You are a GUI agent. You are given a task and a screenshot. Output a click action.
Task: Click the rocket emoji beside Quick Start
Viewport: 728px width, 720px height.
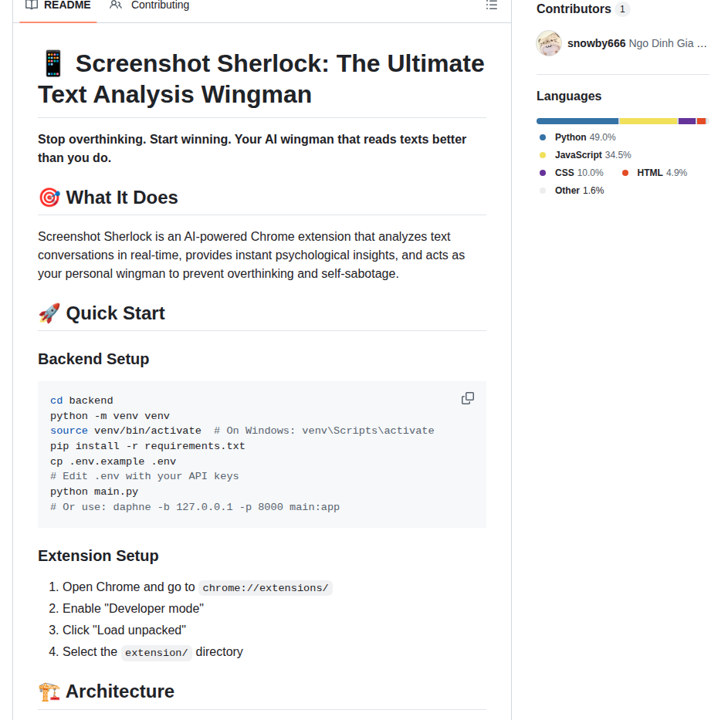click(49, 313)
